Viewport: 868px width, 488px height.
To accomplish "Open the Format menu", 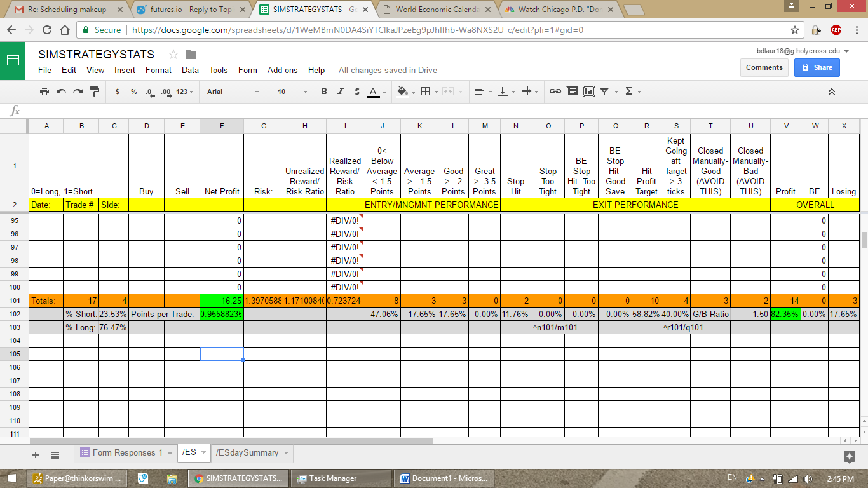I will (158, 70).
